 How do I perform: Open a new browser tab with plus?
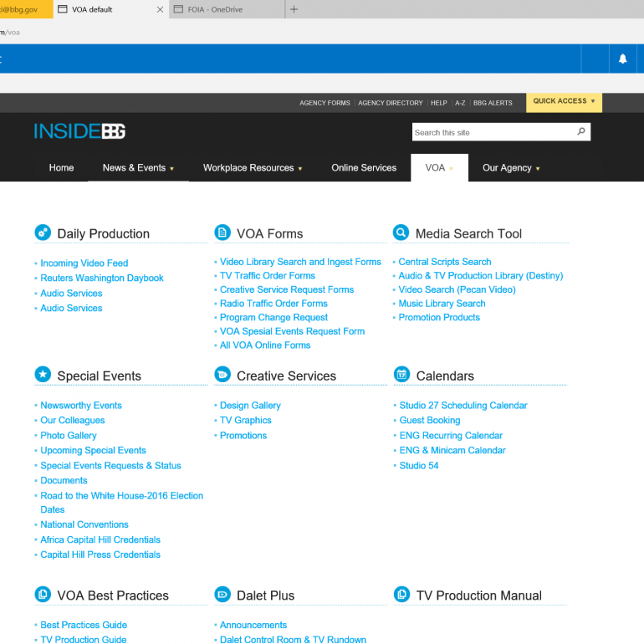point(294,9)
